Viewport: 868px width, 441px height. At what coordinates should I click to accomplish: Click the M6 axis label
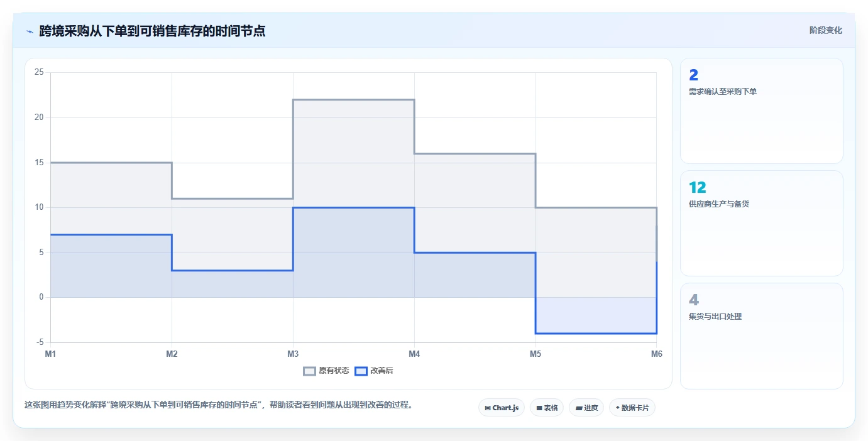click(657, 354)
